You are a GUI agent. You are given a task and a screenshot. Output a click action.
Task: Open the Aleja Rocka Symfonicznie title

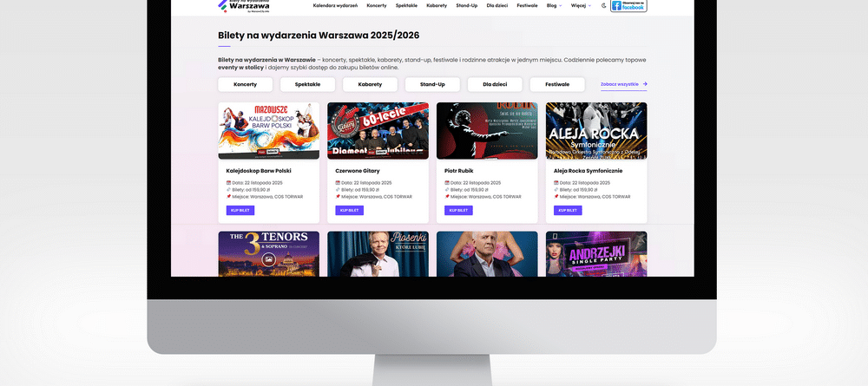click(x=588, y=171)
